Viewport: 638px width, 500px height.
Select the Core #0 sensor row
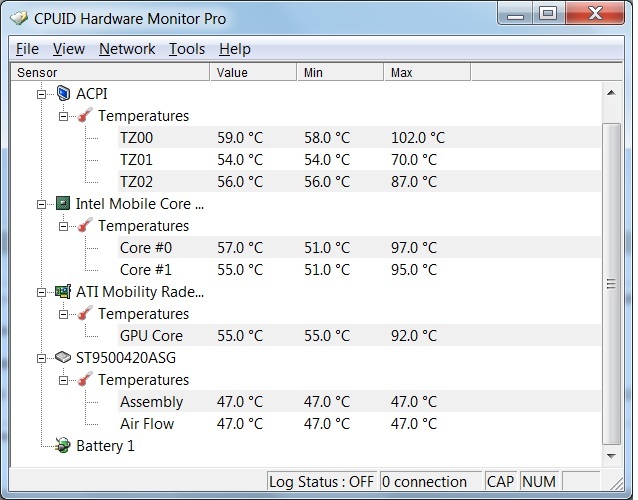pos(359,247)
